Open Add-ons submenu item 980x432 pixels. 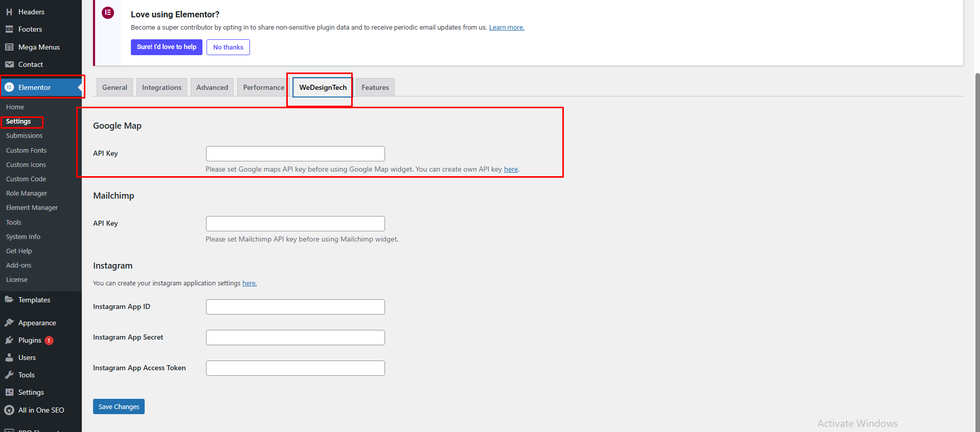click(19, 265)
